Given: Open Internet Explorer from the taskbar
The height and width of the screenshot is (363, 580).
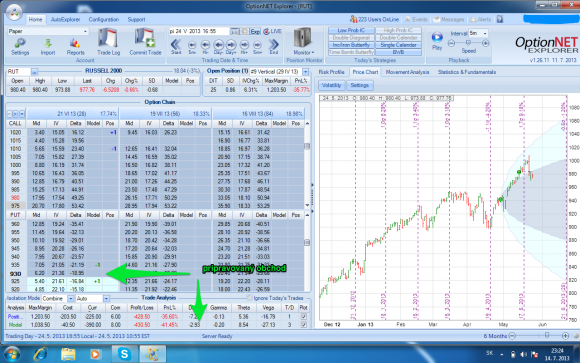Looking at the screenshot, I should pos(40,354).
